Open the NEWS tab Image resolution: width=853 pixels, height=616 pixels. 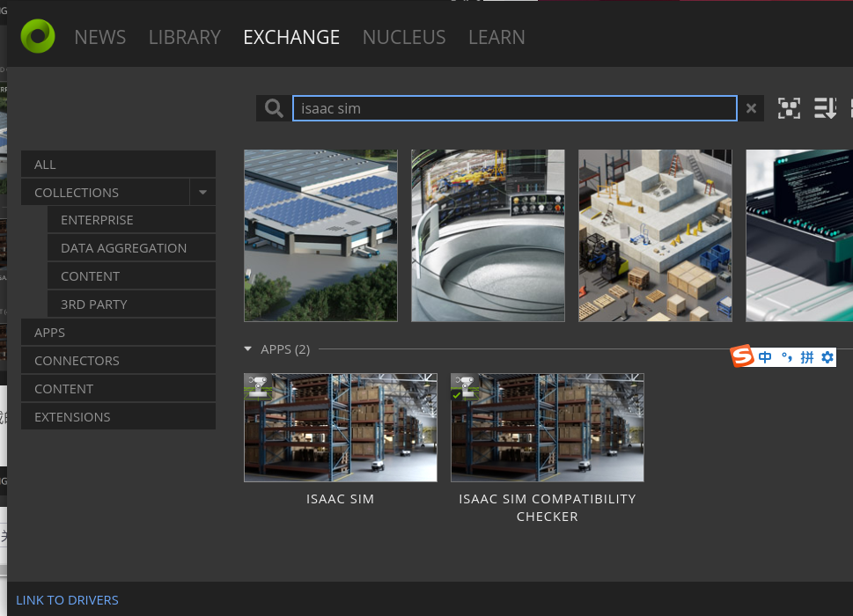(x=100, y=37)
